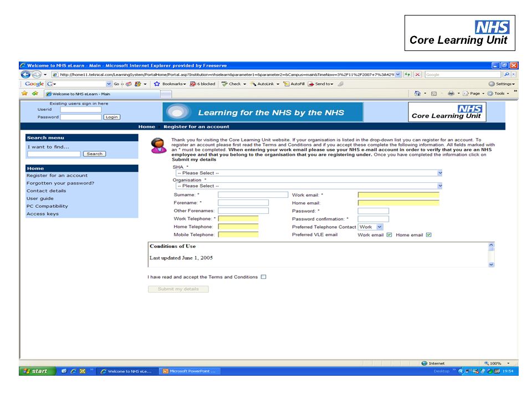Toggle the Home email preferred checkbox
The height and width of the screenshot is (399, 532).
point(428,235)
